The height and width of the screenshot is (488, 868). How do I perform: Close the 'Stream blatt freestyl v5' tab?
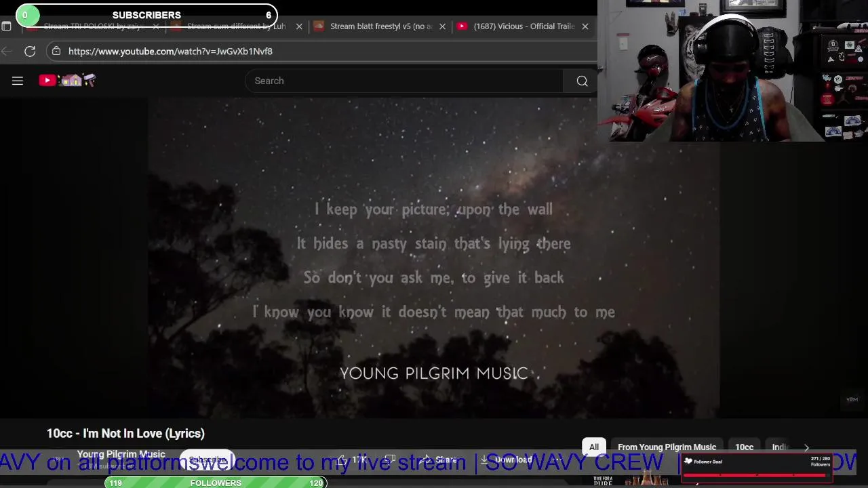pyautogui.click(x=443, y=26)
